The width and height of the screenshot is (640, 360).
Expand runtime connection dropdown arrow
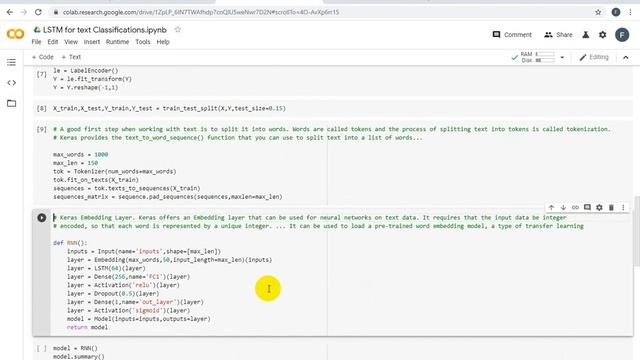(562, 58)
